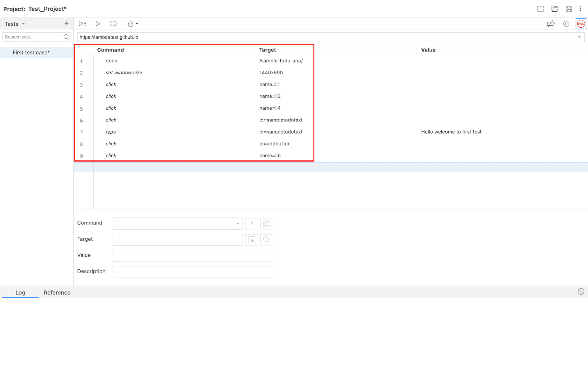Add a new test with the plus button
Screen dimensions: 588x368
click(67, 23)
